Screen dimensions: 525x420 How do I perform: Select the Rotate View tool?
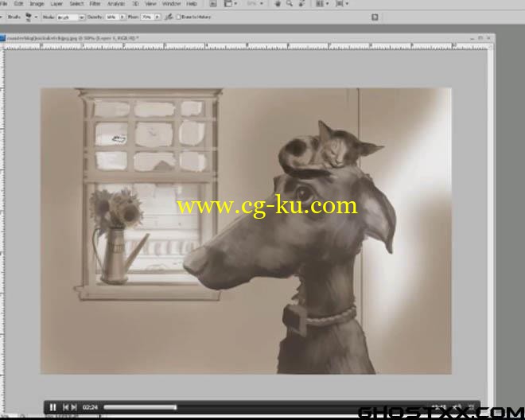tap(301, 4)
